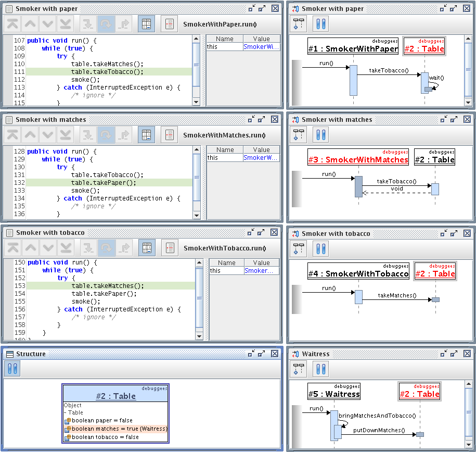
Task: Expand boolean matches field in Table object
Action: (x=68, y=429)
